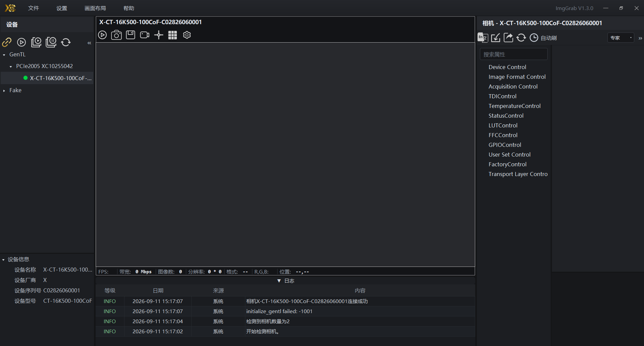Open the Acquisition Control category
Viewport: 644px width, 346px height.
point(513,86)
